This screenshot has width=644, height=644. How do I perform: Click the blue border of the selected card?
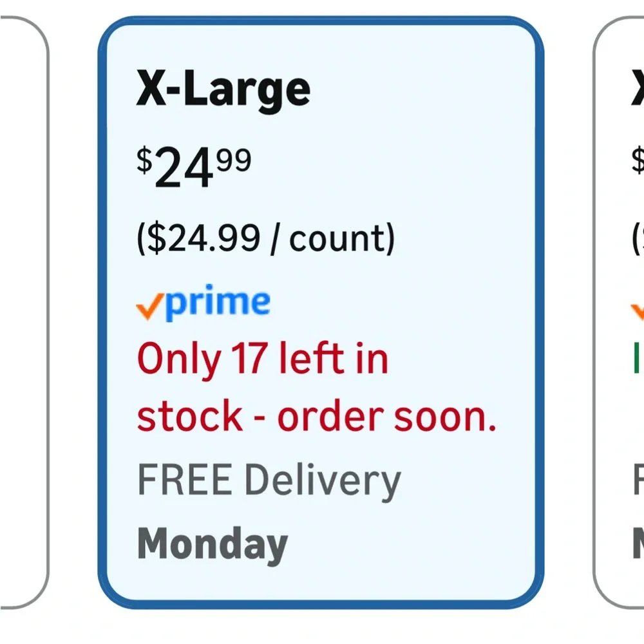(321, 20)
